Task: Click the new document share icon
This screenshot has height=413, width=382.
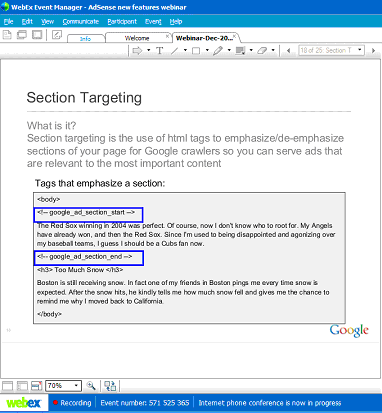Action: [7, 35]
